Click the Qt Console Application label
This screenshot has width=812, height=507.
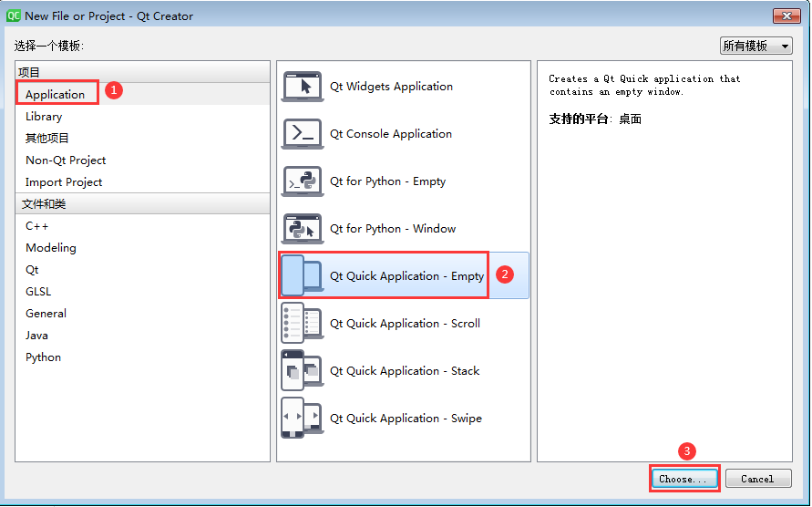[x=391, y=134]
